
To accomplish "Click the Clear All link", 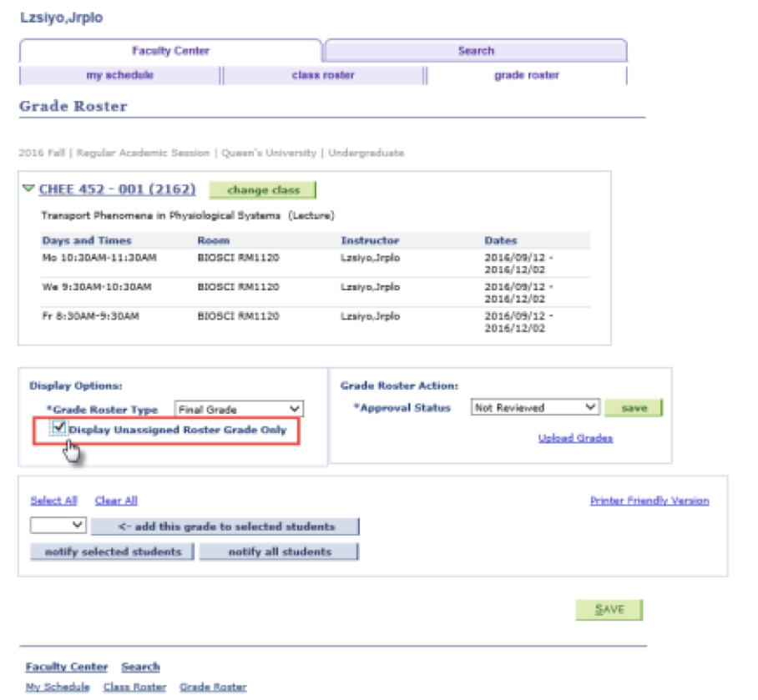I will click(x=116, y=501).
